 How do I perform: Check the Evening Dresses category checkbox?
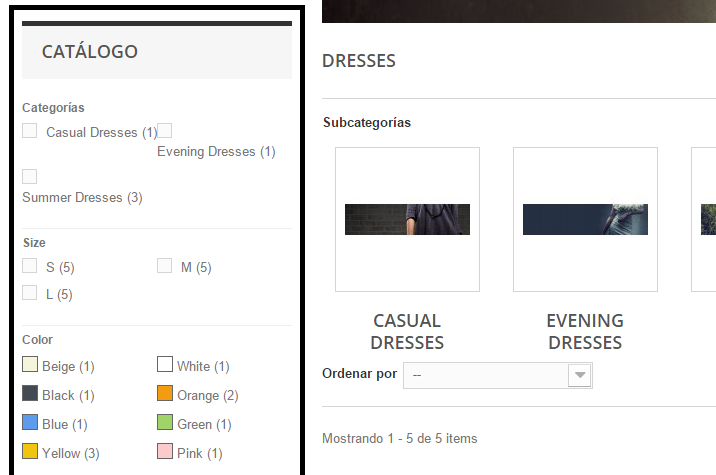165,131
